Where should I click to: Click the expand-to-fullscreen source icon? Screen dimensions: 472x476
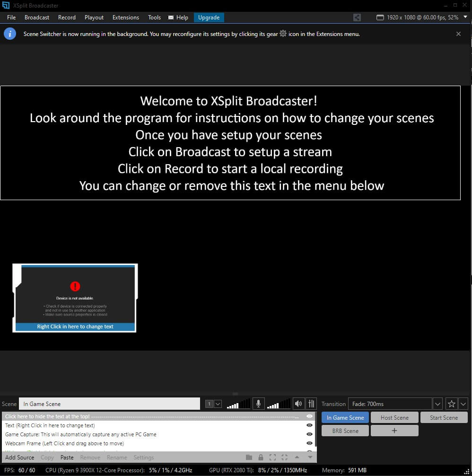coord(272,458)
